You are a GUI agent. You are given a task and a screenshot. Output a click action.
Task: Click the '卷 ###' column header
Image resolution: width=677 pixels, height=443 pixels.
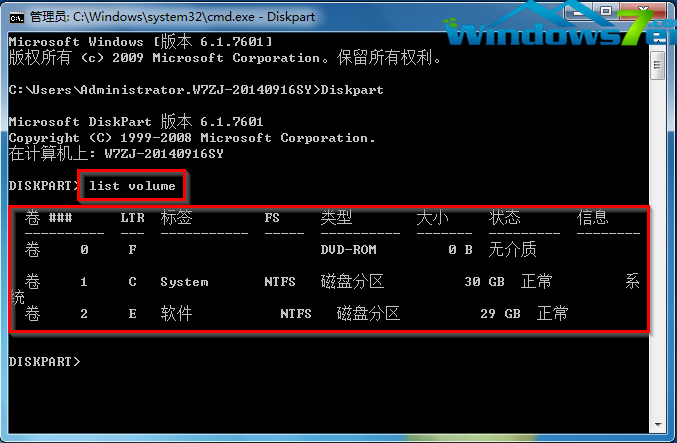coord(48,218)
